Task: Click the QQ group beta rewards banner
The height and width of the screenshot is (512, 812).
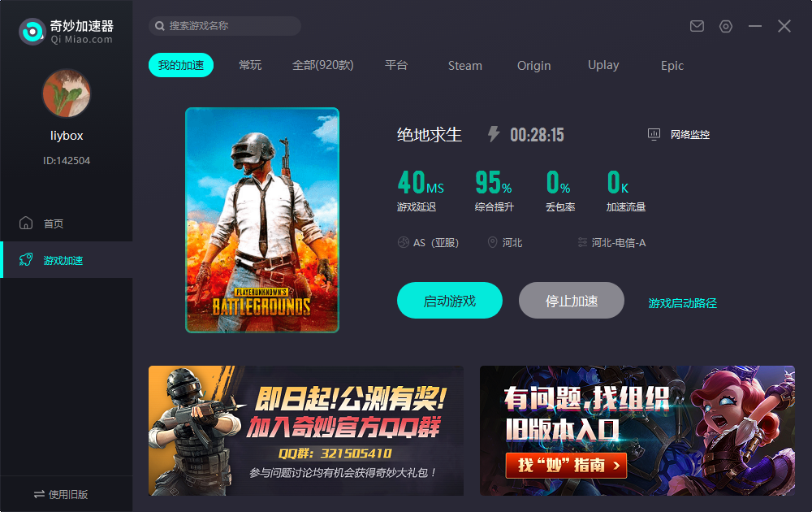Action: pyautogui.click(x=305, y=430)
